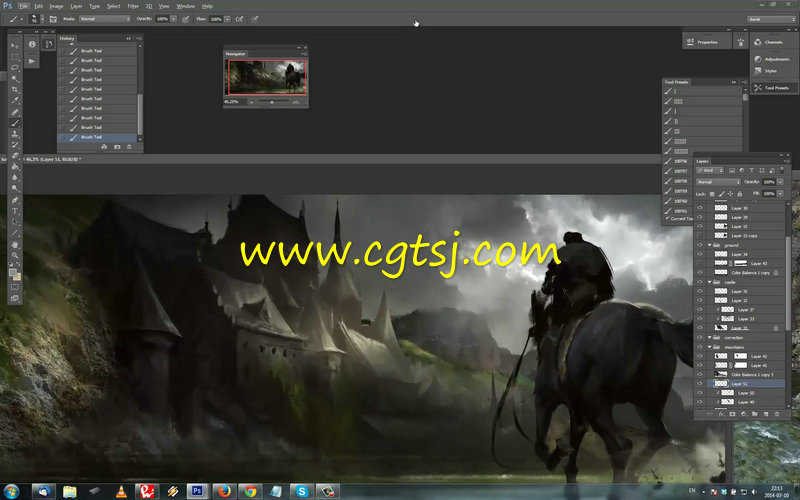This screenshot has width=800, height=500.
Task: Collapse the correction layer group
Action: pos(709,337)
